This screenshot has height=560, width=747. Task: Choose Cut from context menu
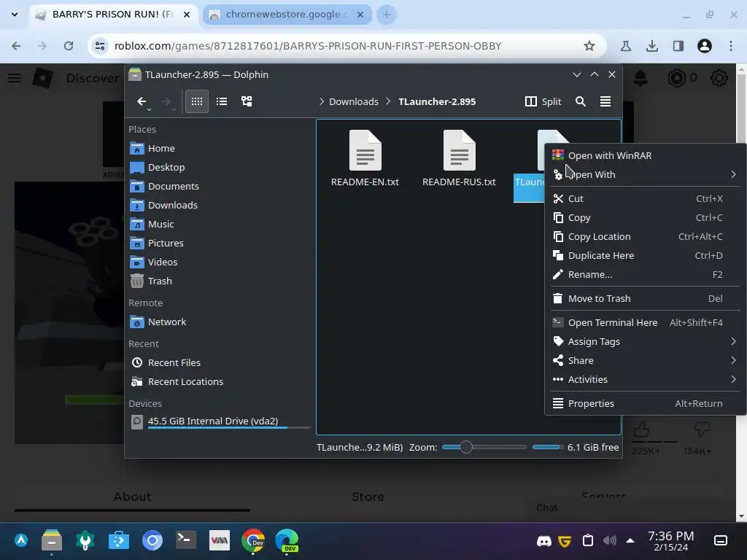(x=645, y=198)
